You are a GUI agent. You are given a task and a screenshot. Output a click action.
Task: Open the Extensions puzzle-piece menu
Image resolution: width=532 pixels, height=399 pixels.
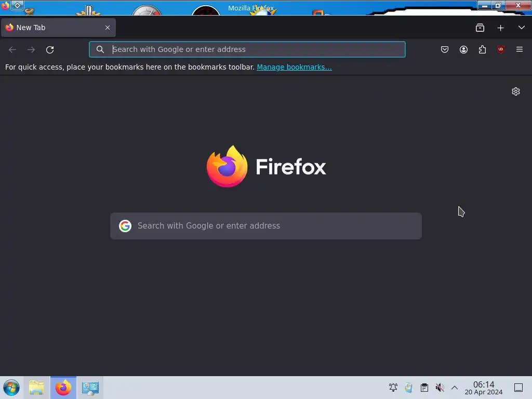pyautogui.click(x=482, y=49)
